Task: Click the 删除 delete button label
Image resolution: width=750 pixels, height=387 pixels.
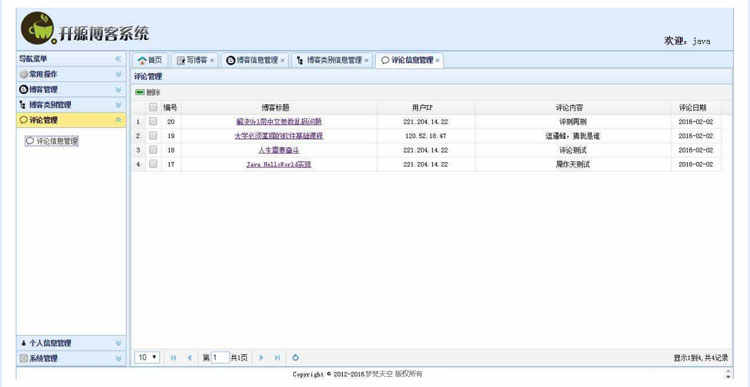Action: pos(153,92)
